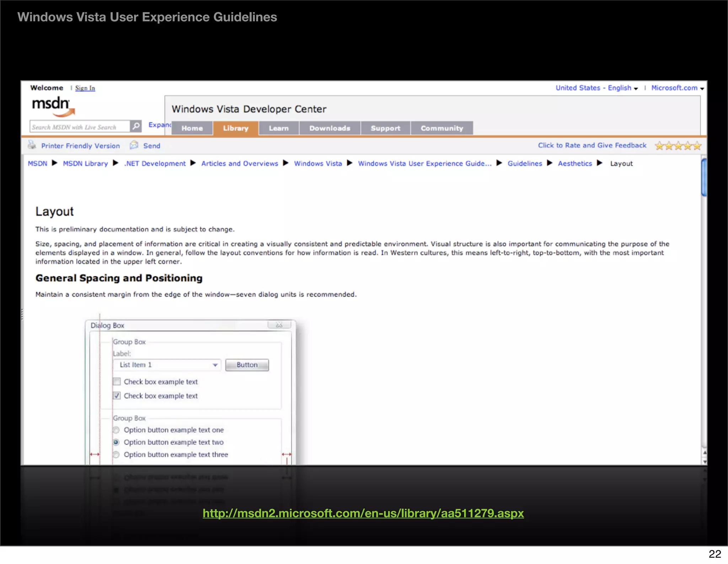Select Option button example text one
Screen dimensions: 728x564
click(116, 430)
